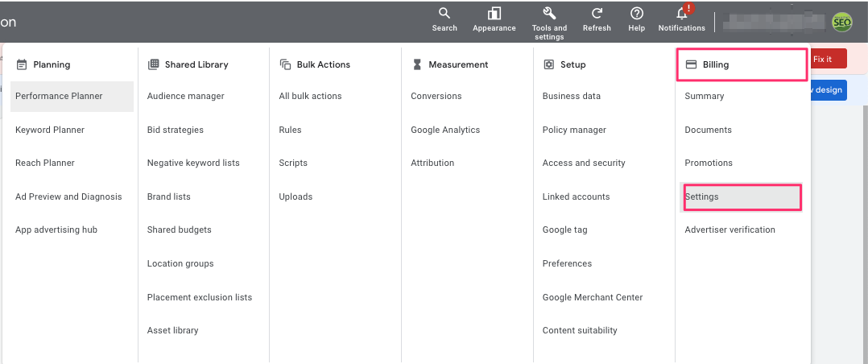Open Content suitability
Screen dimensions: 868x364
(x=580, y=330)
